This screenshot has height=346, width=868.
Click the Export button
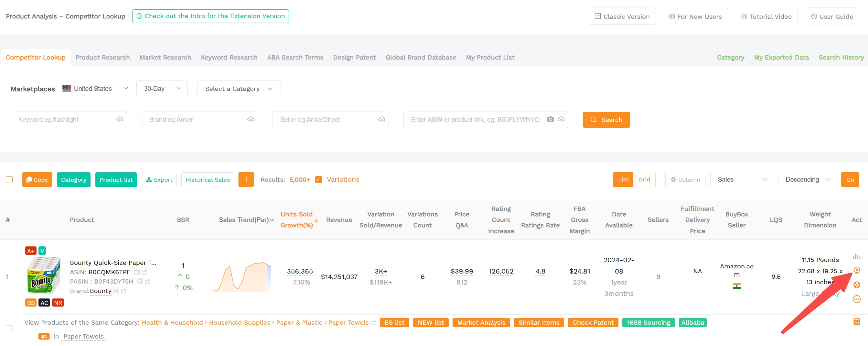[x=159, y=179]
